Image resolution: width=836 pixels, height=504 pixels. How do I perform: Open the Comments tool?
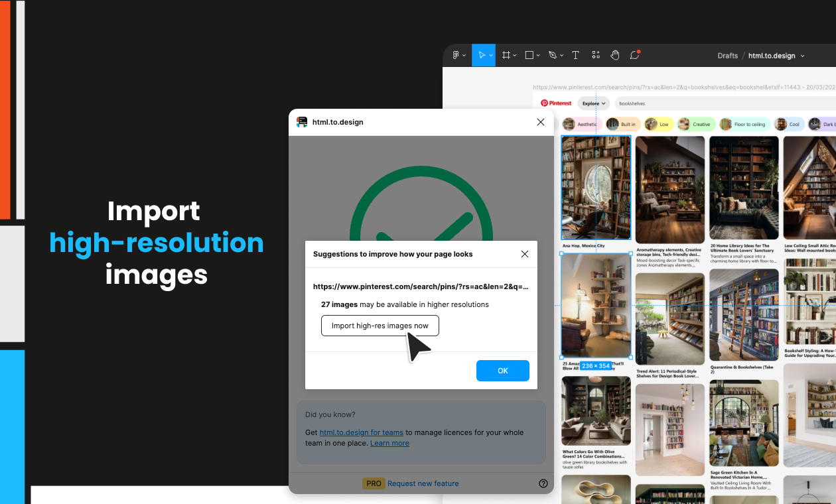tap(635, 56)
